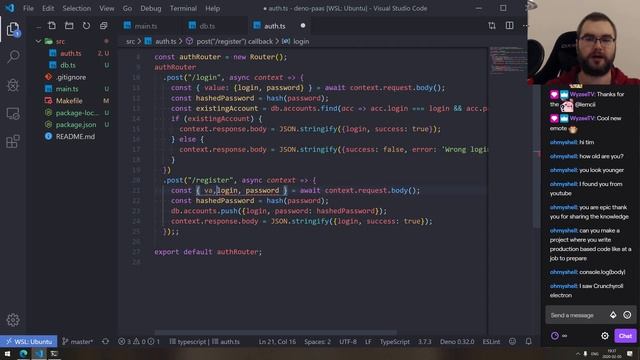This screenshot has height=360, width=640.
Task: Open the Help menu
Action: point(212,8)
